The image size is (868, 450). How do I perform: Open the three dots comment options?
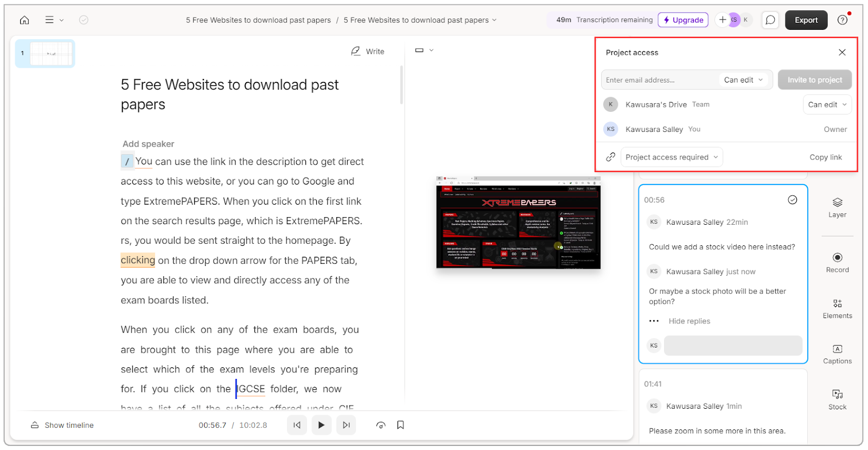coord(654,321)
